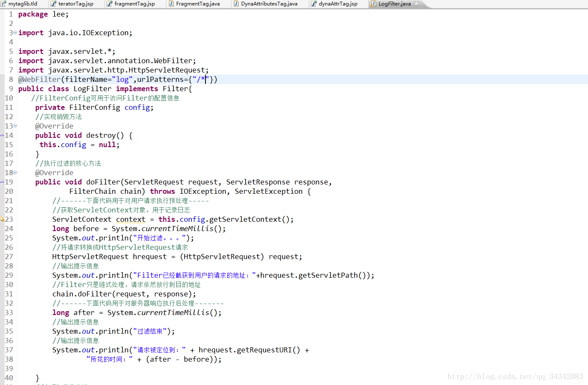Click 'getServletContext()' call on line 23
The image size is (588, 385).
click(249, 220)
